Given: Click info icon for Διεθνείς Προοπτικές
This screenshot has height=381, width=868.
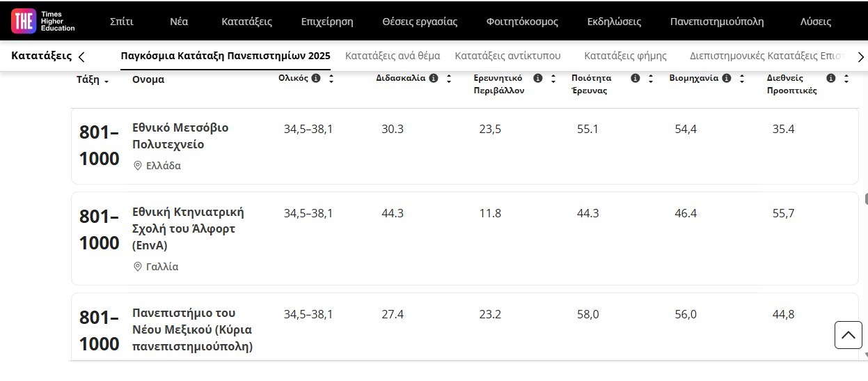Looking at the screenshot, I should (830, 79).
